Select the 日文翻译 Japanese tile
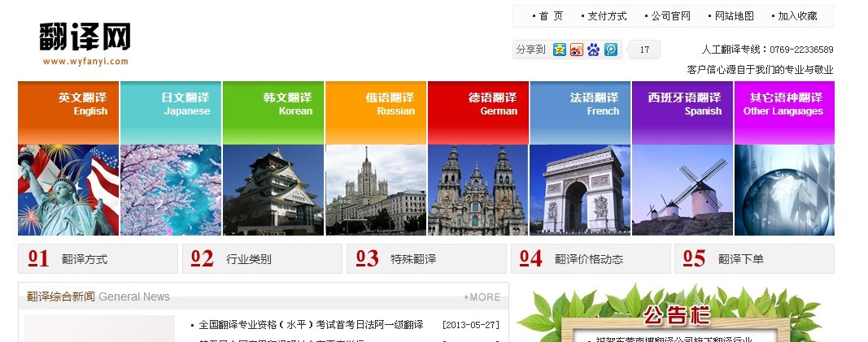 click(x=171, y=113)
